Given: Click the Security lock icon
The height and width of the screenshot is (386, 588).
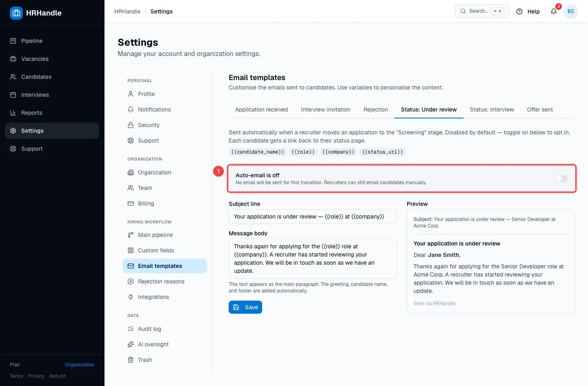Looking at the screenshot, I should 131,125.
